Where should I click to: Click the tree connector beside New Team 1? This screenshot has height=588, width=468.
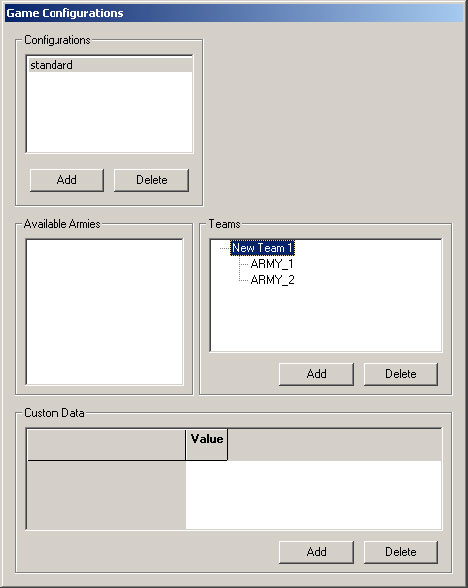(224, 248)
